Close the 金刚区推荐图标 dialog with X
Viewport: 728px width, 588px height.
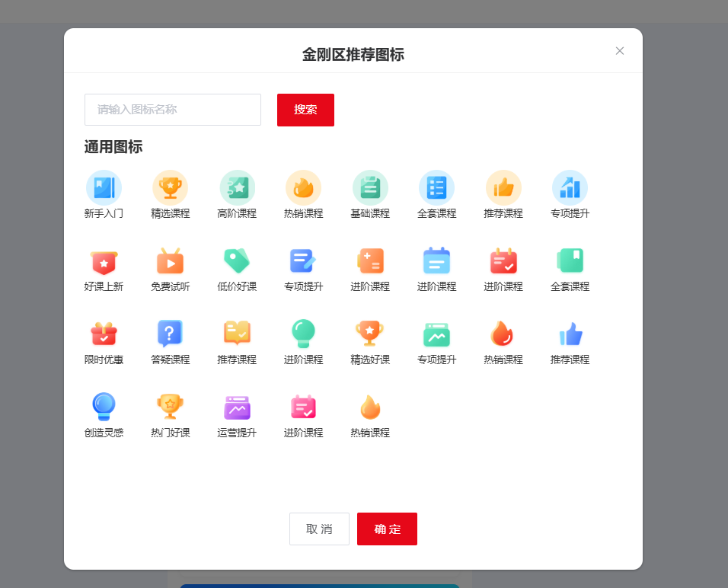coord(620,51)
